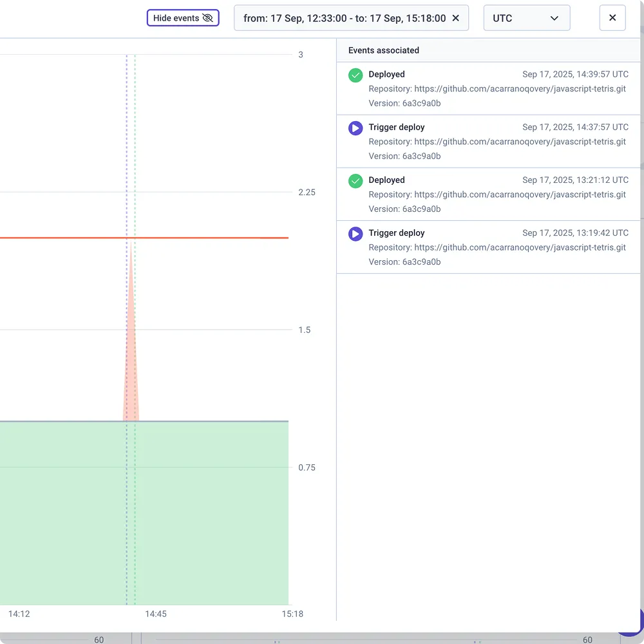Click the pink spike on the chart
The width and height of the screenshot is (644, 644).
[131, 349]
